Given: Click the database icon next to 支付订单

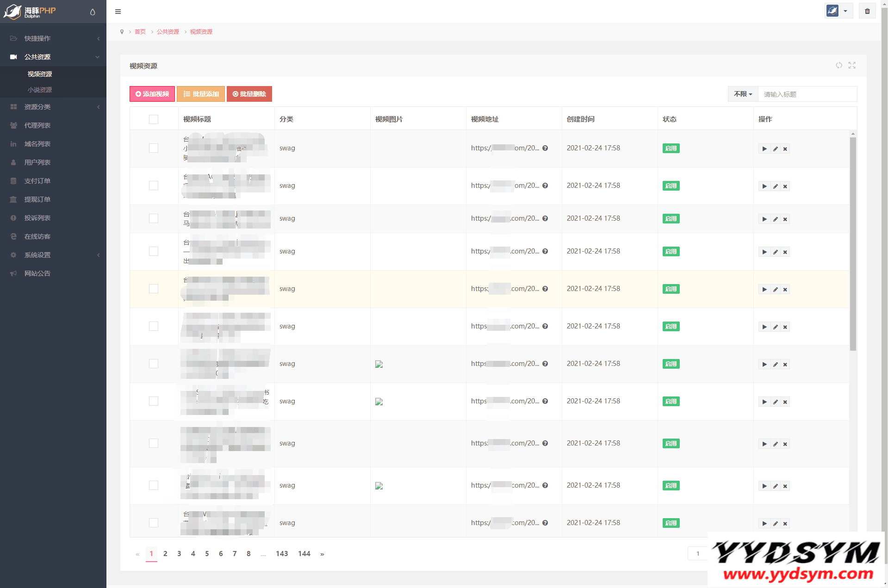Looking at the screenshot, I should [x=13, y=181].
